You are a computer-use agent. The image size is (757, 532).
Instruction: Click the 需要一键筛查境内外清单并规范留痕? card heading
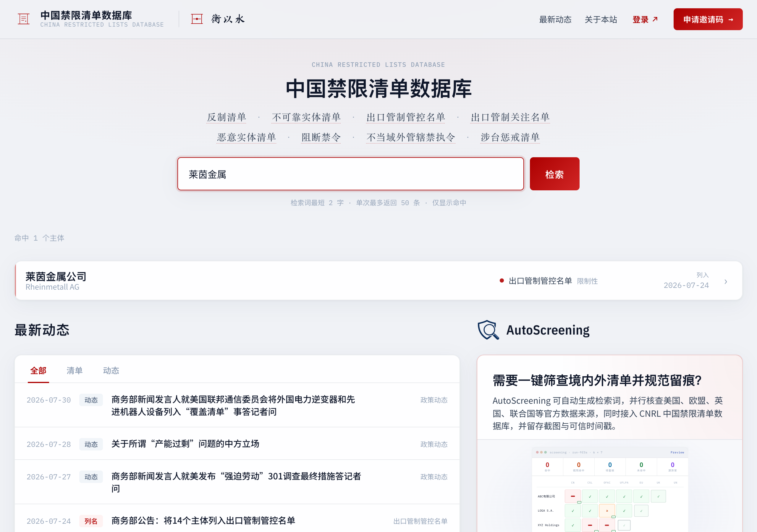coord(597,380)
